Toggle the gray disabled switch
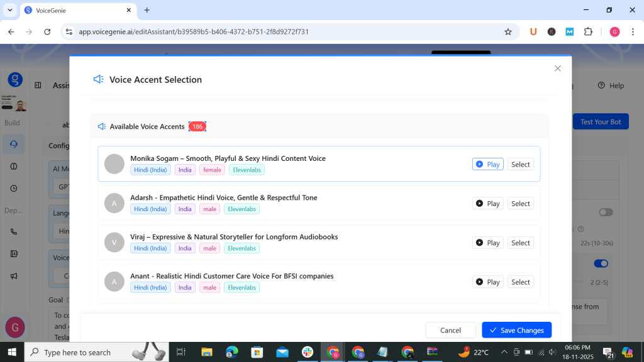Image resolution: width=644 pixels, height=362 pixels. (x=605, y=212)
